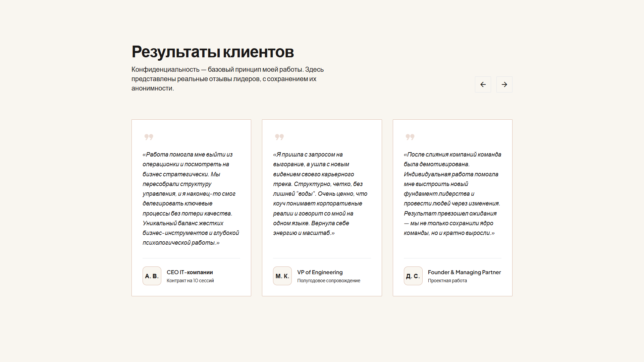Select the Founder & Managing Partner title
Image resolution: width=644 pixels, height=362 pixels.
[x=464, y=272]
